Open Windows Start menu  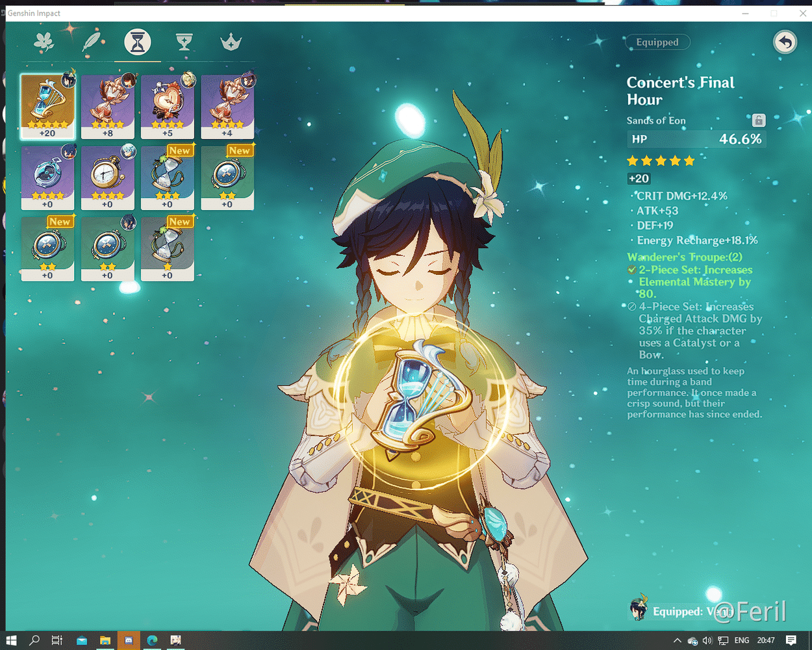coord(11,640)
